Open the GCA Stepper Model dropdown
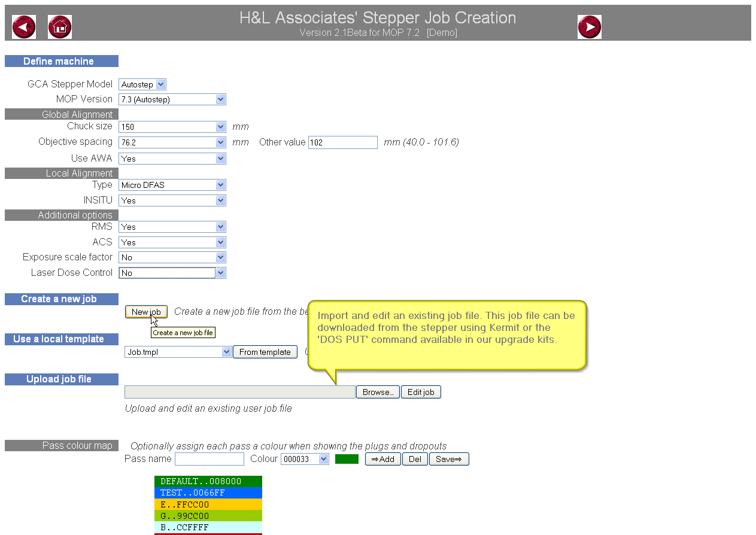The height and width of the screenshot is (535, 756). (x=142, y=84)
